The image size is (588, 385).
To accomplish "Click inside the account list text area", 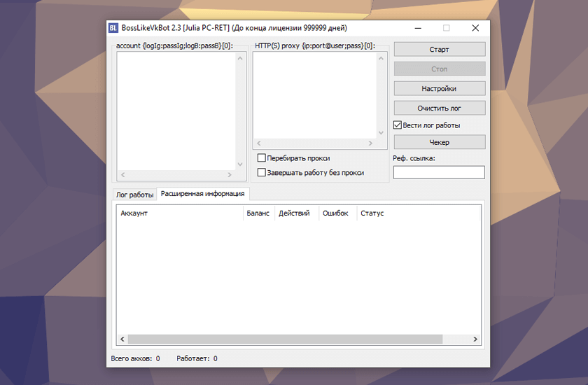I will 176,111.
